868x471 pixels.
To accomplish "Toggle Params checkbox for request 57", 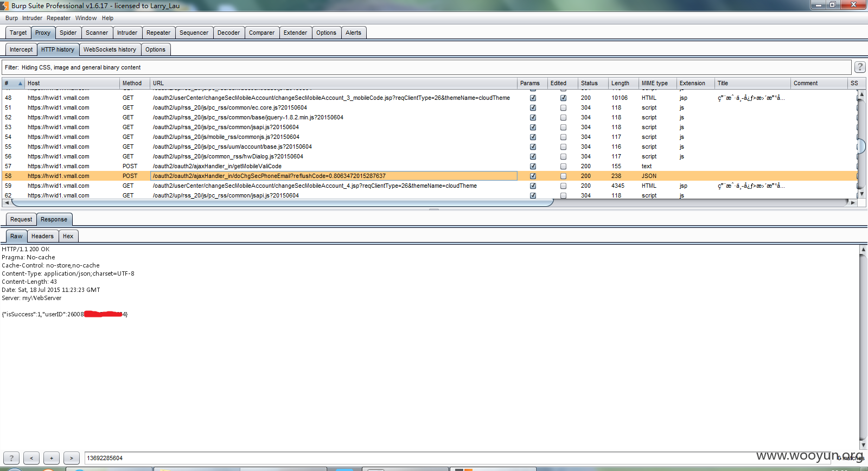I will (533, 167).
